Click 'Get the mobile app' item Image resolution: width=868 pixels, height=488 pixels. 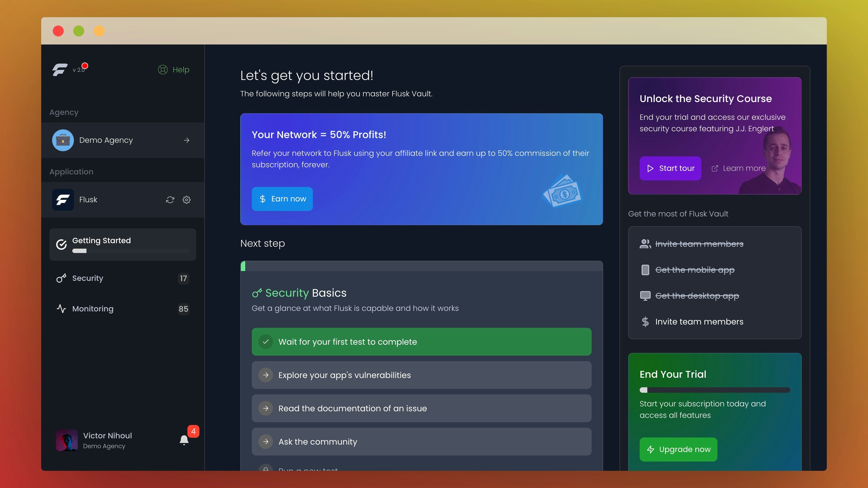point(695,270)
